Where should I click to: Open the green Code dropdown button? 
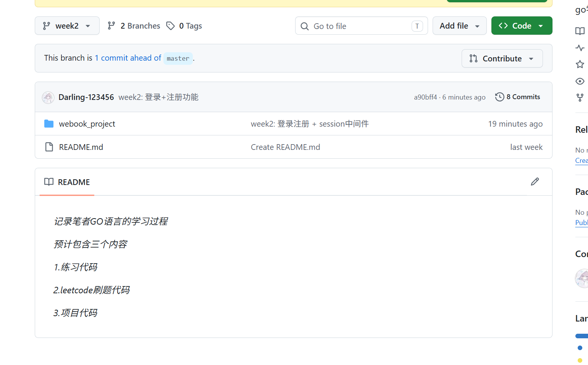[x=522, y=26]
